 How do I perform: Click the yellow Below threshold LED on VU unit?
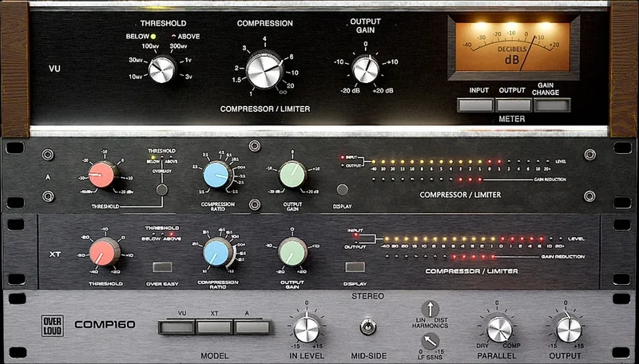153,36
